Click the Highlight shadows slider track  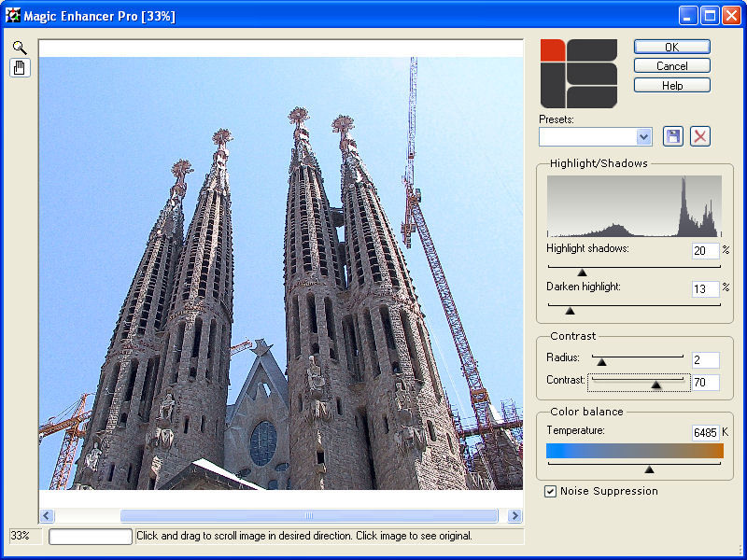point(633,267)
